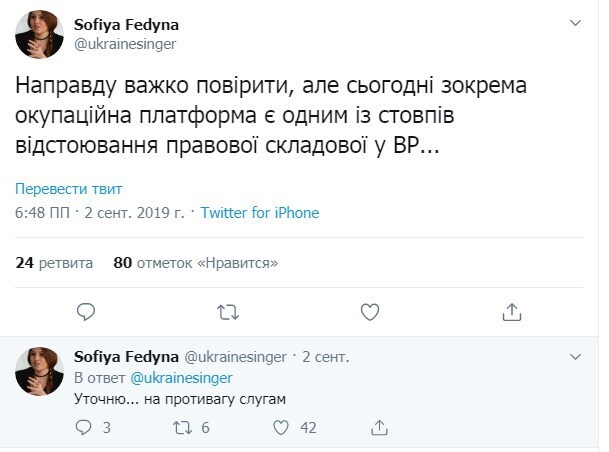The width and height of the screenshot is (609, 452).
Task: Share the main tweet via share icon
Action: tap(511, 311)
